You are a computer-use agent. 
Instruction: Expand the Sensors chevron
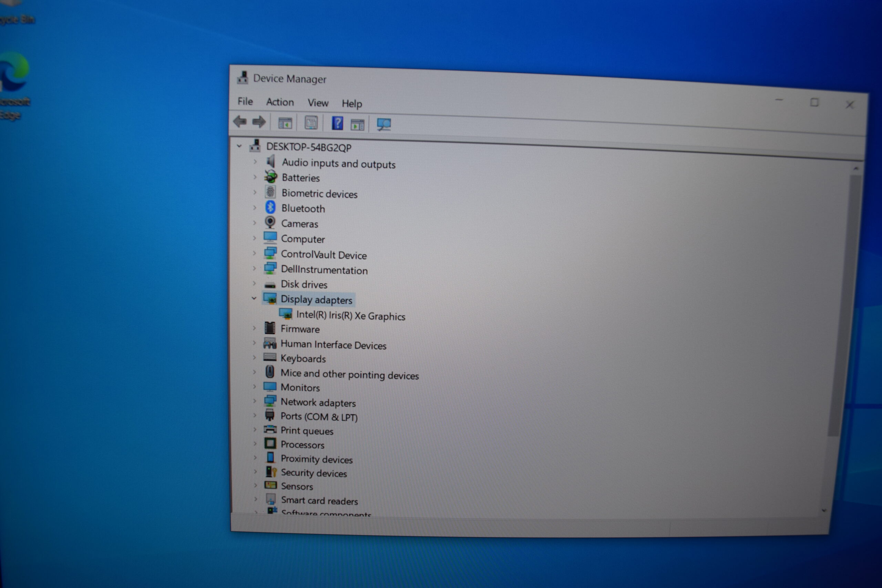255,485
